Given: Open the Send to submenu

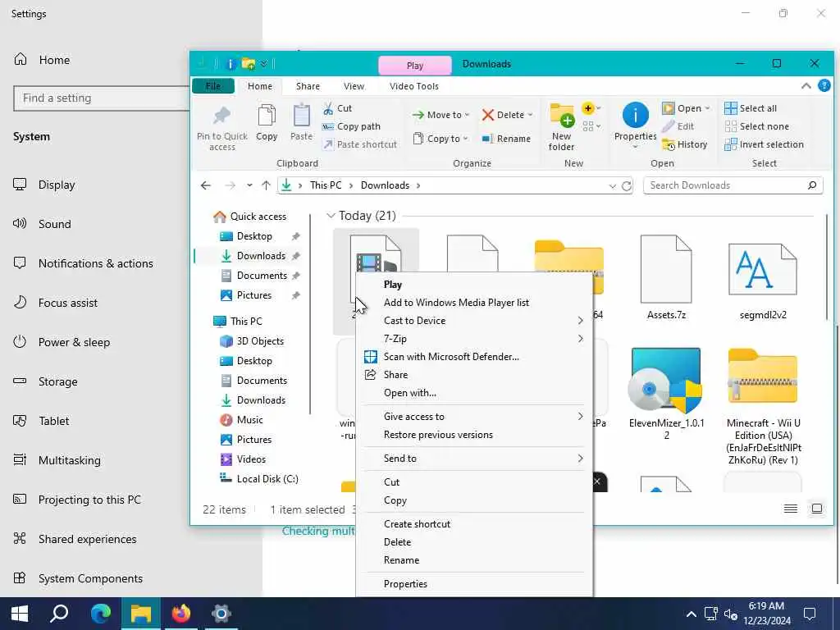Looking at the screenshot, I should point(475,459).
